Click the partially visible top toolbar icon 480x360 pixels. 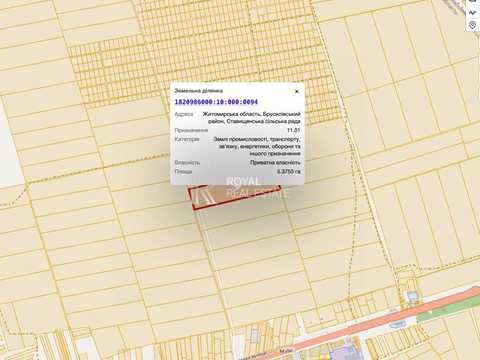473,2
